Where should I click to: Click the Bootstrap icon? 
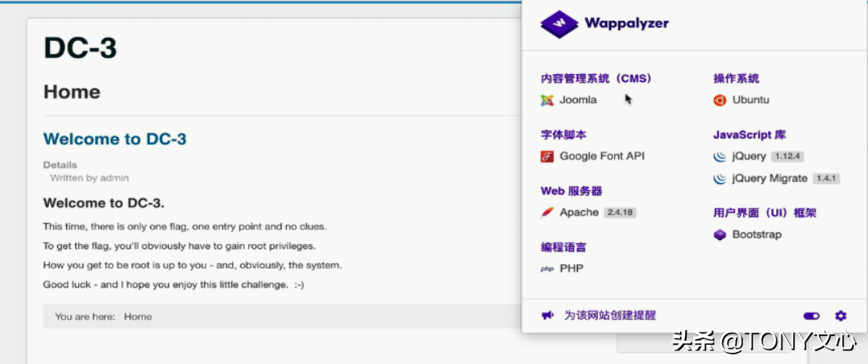(x=720, y=234)
